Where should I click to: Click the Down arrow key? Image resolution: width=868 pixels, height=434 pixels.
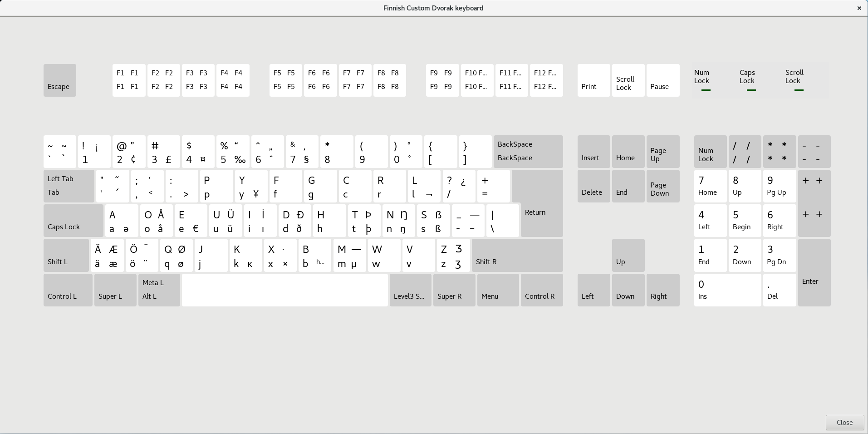pyautogui.click(x=628, y=290)
